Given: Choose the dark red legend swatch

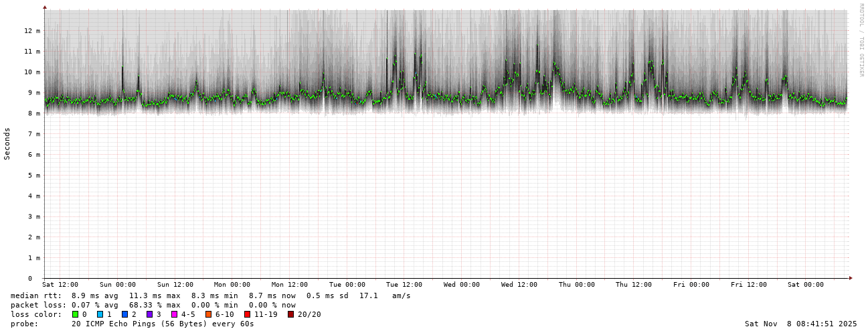Looking at the screenshot, I should (x=290, y=314).
